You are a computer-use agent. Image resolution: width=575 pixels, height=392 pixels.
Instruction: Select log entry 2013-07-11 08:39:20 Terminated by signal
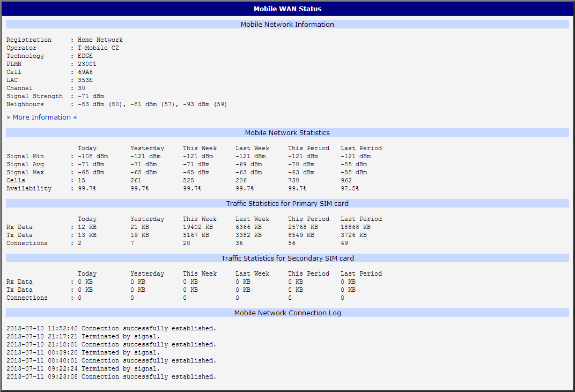83,353
